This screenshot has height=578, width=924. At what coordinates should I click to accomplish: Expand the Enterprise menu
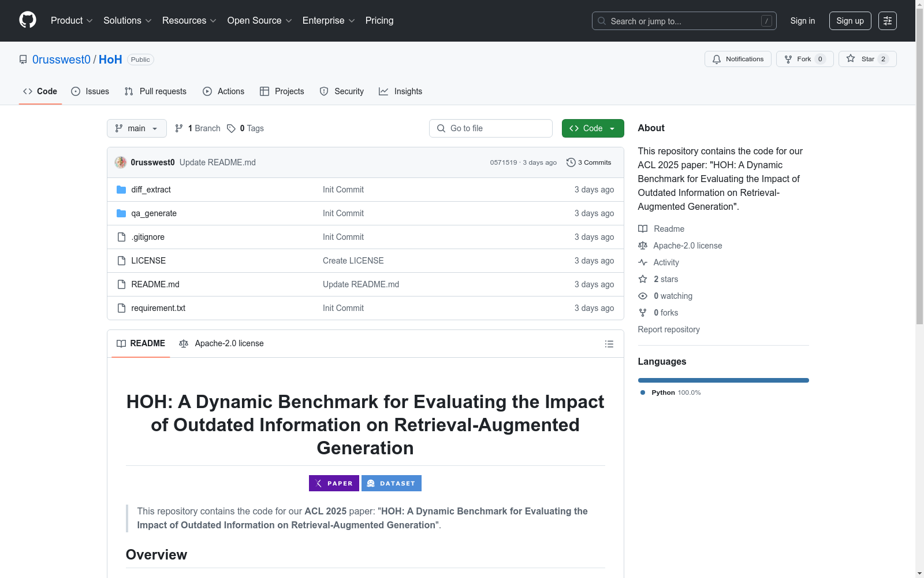pos(329,20)
